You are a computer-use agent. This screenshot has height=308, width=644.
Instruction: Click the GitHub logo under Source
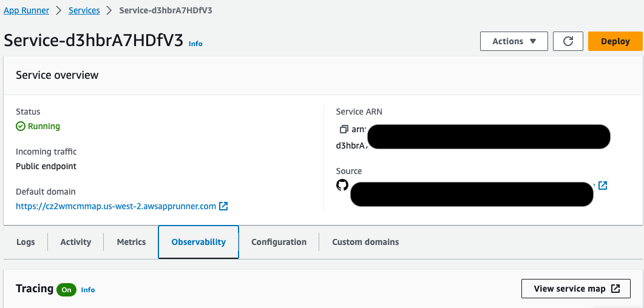tap(342, 185)
